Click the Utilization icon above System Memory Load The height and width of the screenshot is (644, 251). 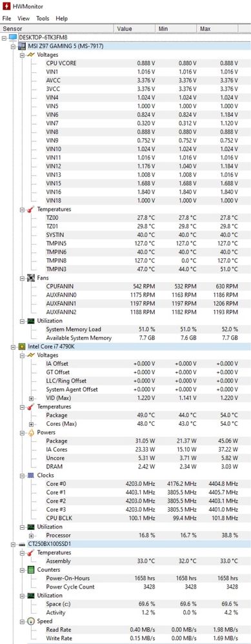[31, 321]
